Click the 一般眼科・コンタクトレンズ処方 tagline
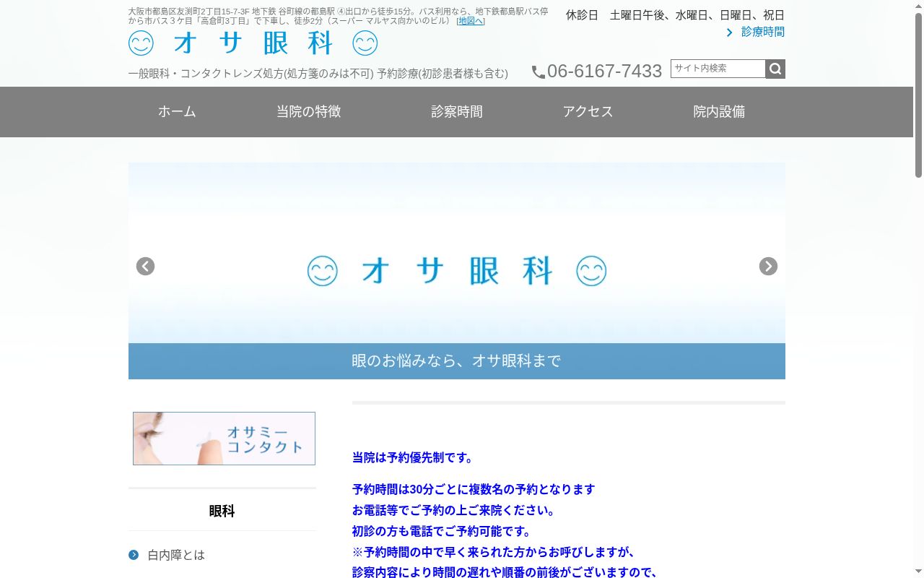Image resolution: width=924 pixels, height=578 pixels. pyautogui.click(x=318, y=74)
